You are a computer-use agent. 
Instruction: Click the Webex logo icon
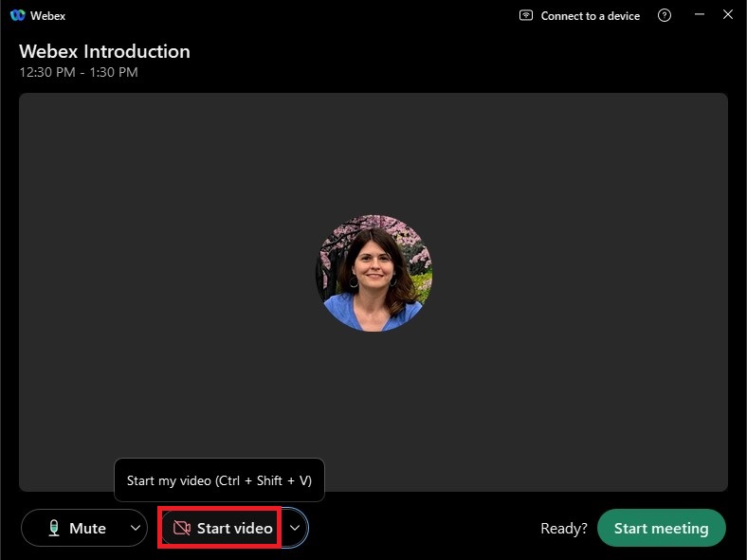tap(18, 15)
